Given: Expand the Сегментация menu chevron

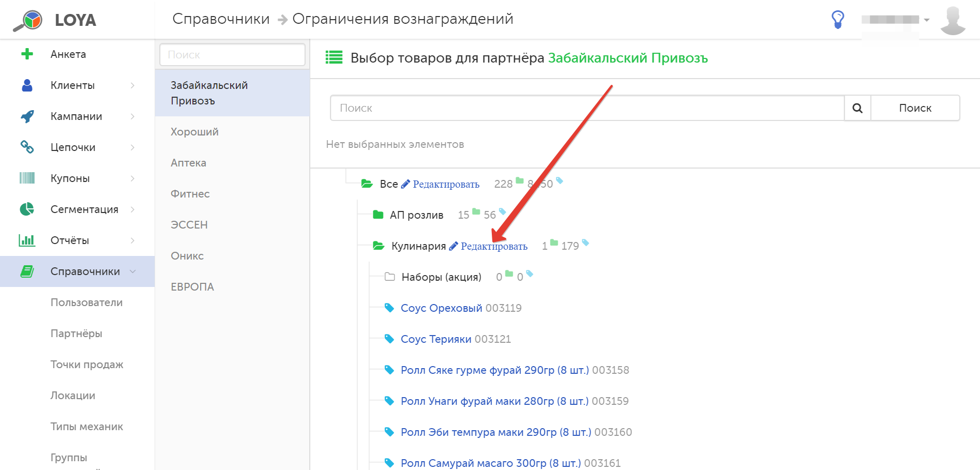Looking at the screenshot, I should pyautogui.click(x=133, y=209).
